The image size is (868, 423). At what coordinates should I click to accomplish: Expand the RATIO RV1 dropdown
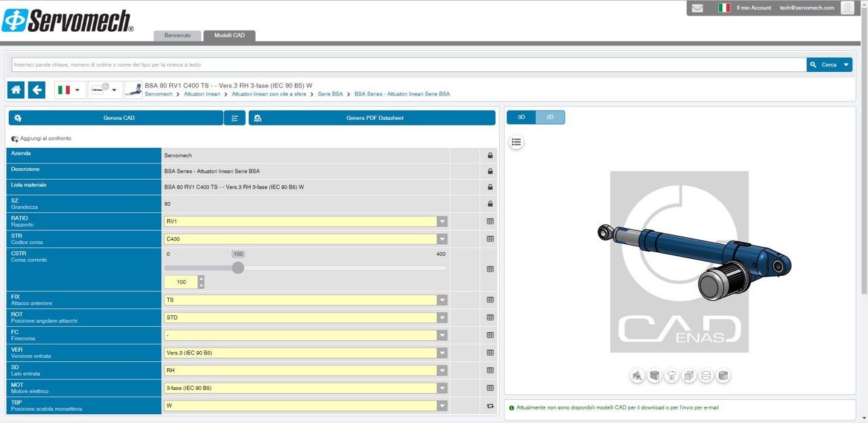tap(306, 221)
